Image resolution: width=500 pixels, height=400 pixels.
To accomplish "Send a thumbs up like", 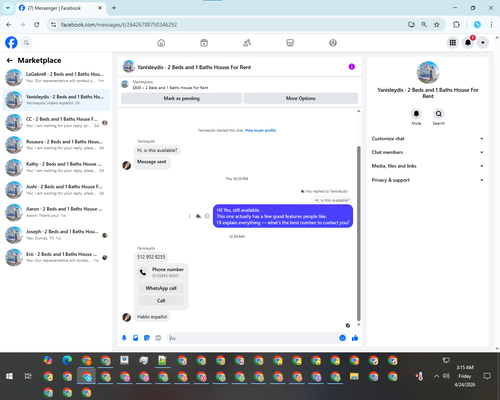I will point(355,338).
